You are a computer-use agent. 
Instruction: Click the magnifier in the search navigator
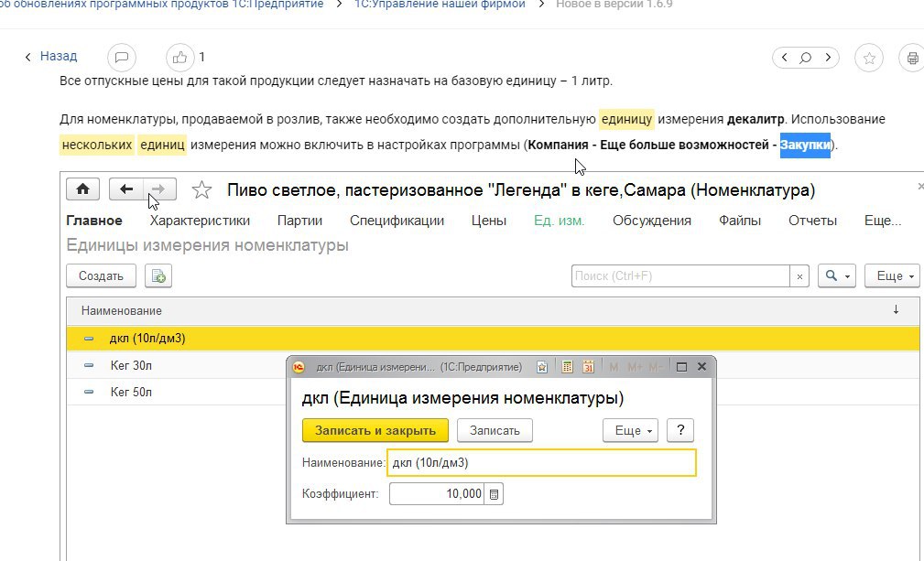click(x=806, y=58)
